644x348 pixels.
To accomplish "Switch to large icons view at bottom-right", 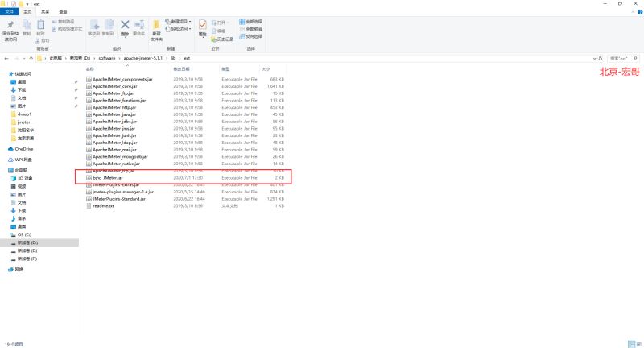I will point(638,344).
